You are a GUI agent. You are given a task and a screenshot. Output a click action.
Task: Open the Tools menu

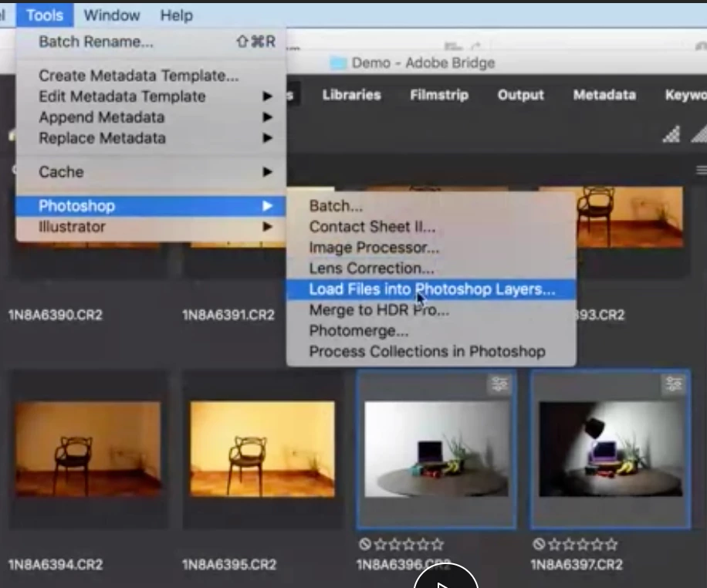click(45, 15)
